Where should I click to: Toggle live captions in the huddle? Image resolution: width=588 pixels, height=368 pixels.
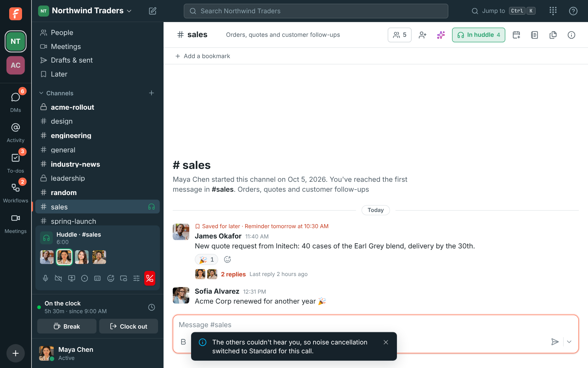pos(97,279)
